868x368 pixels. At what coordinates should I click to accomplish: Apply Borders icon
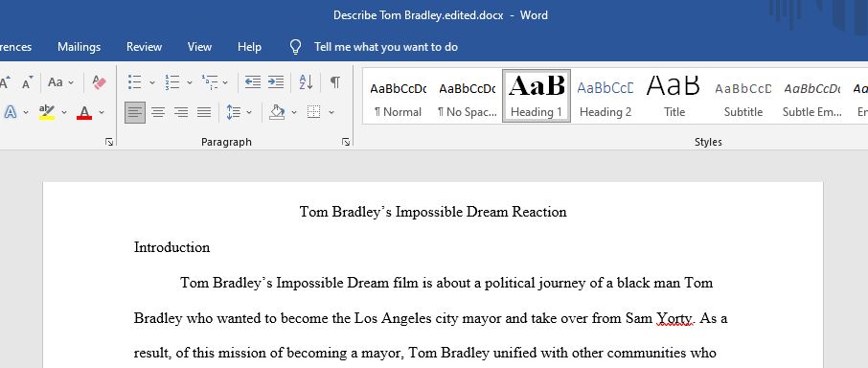tap(314, 112)
